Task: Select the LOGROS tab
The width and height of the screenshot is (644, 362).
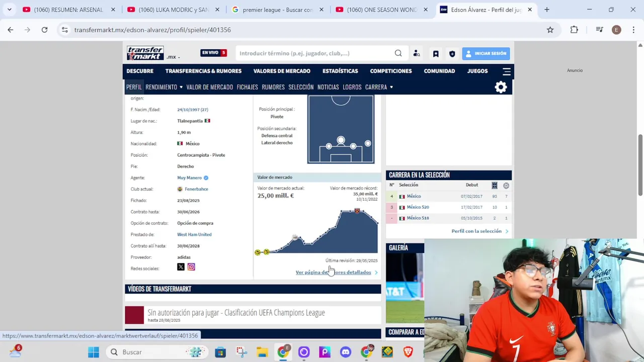Action: (x=352, y=87)
